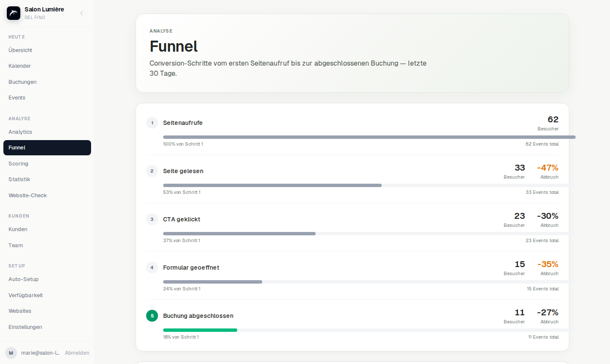Open the Team page
The width and height of the screenshot is (610, 364).
[47, 245]
